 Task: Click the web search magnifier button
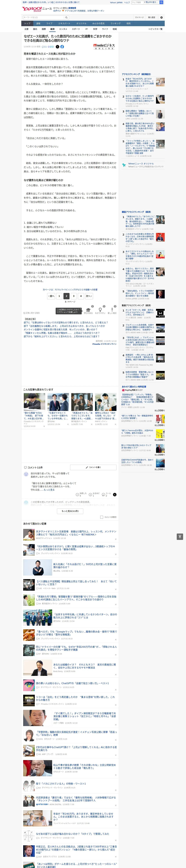(161, 2)
